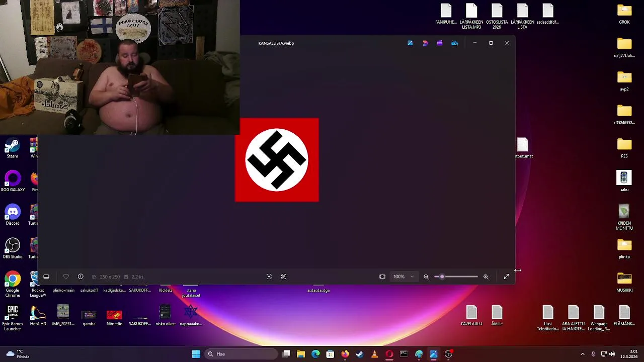Open VLC media player from the taskbar

374,354
